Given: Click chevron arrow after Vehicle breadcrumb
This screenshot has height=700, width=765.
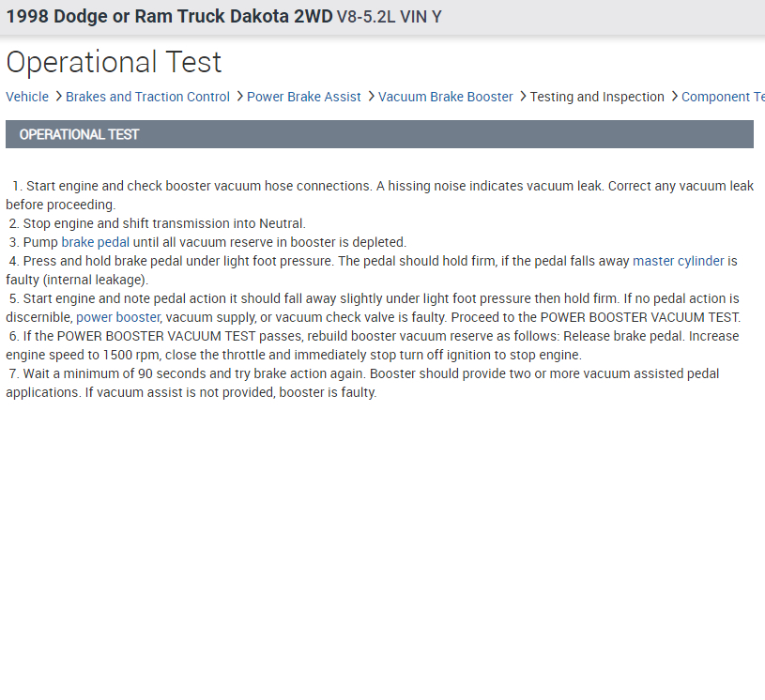Looking at the screenshot, I should [x=58, y=97].
